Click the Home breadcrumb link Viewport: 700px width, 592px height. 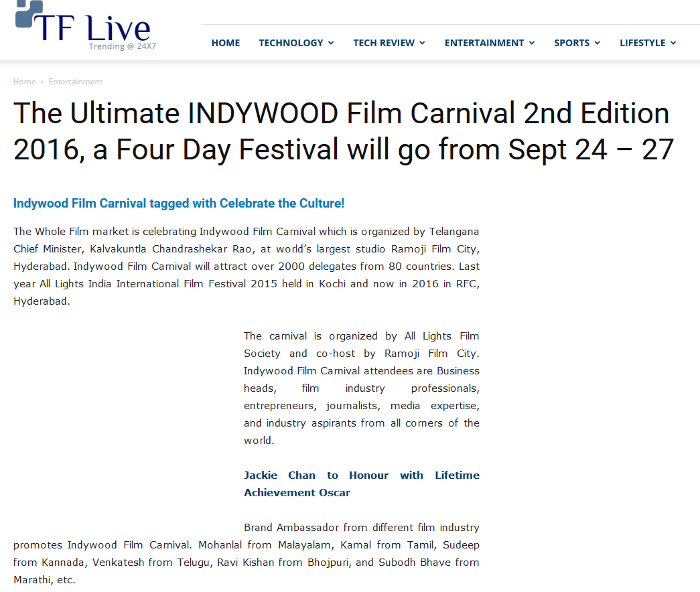click(24, 82)
